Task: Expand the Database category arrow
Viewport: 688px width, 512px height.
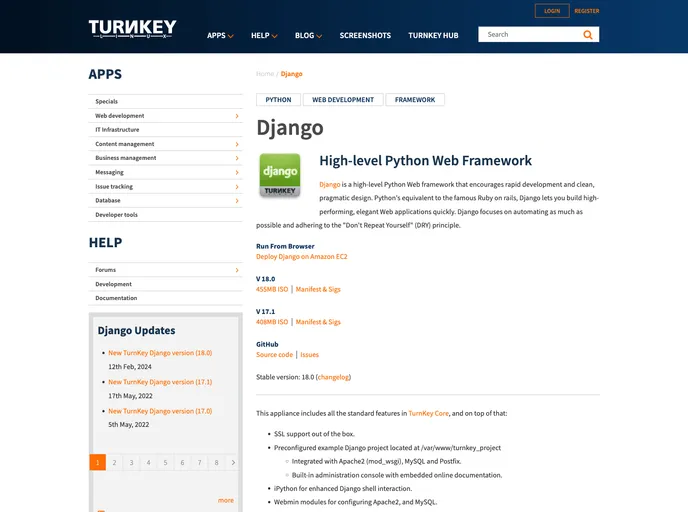Action: point(237,201)
